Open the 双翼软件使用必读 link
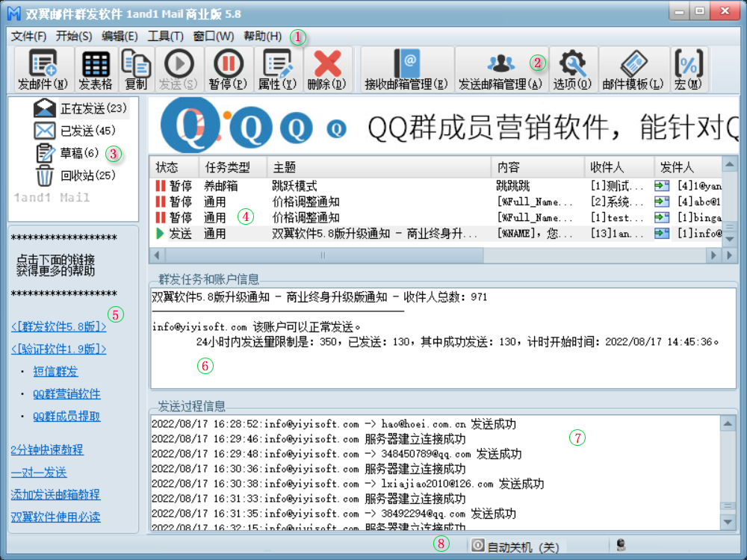The image size is (747, 560). (56, 517)
